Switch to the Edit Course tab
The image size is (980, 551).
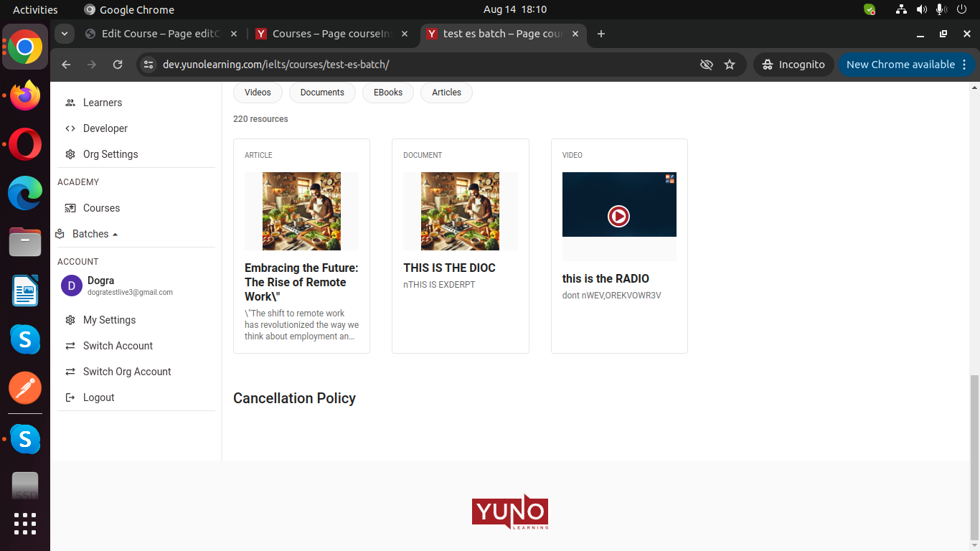(x=160, y=34)
